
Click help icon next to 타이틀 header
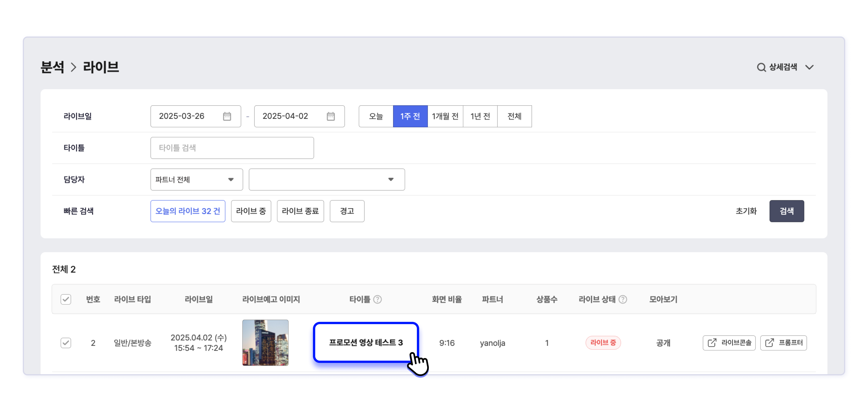click(x=377, y=299)
